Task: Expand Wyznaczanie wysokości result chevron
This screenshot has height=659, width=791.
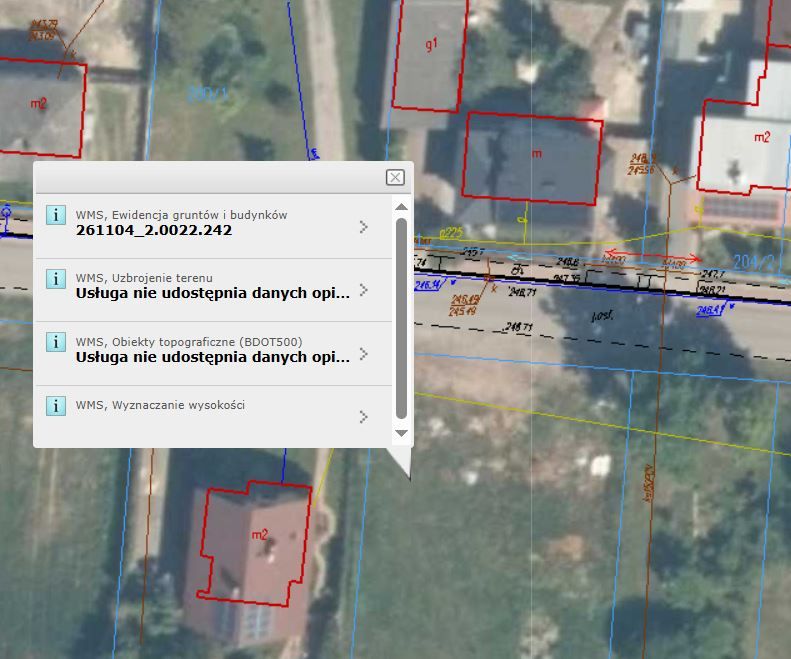Action: tap(363, 417)
